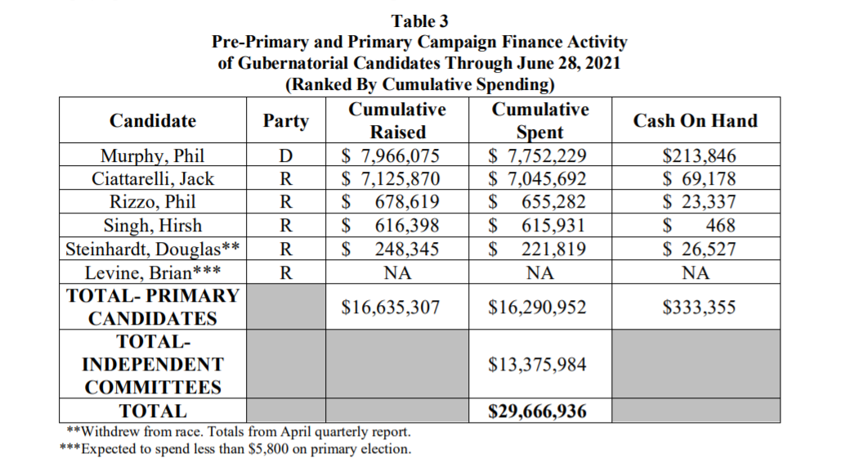This screenshot has height=467, width=868.
Task: Click the Cumulative Spent column header
Action: [539, 121]
